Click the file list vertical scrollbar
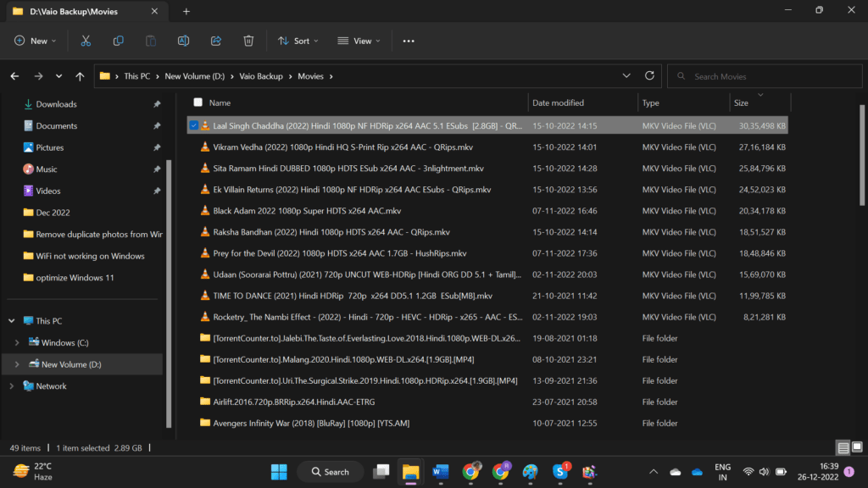Viewport: 868px width, 488px height. pyautogui.click(x=862, y=155)
